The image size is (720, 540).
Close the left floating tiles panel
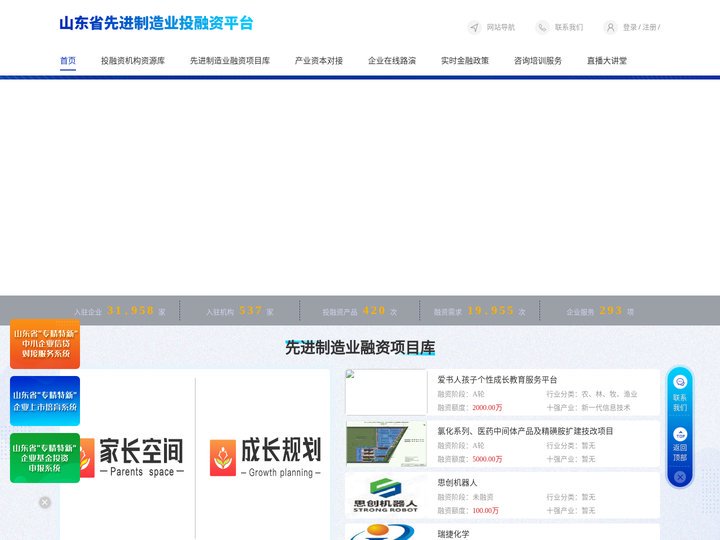coord(45,502)
